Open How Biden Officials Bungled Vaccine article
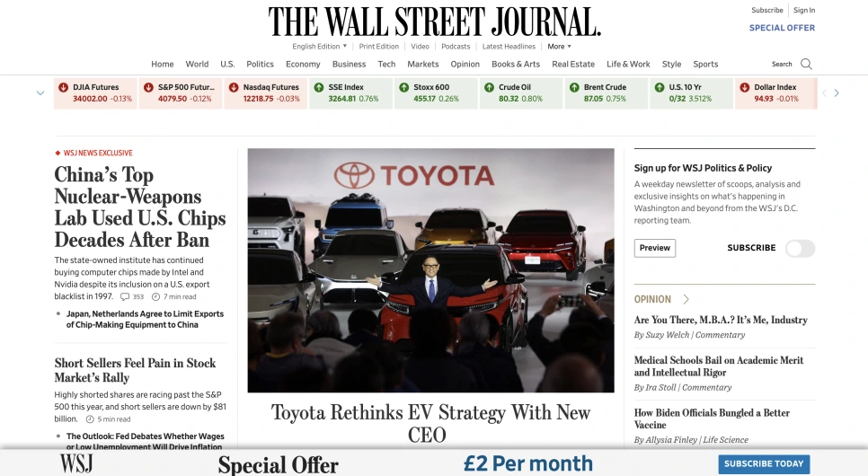 712,419
